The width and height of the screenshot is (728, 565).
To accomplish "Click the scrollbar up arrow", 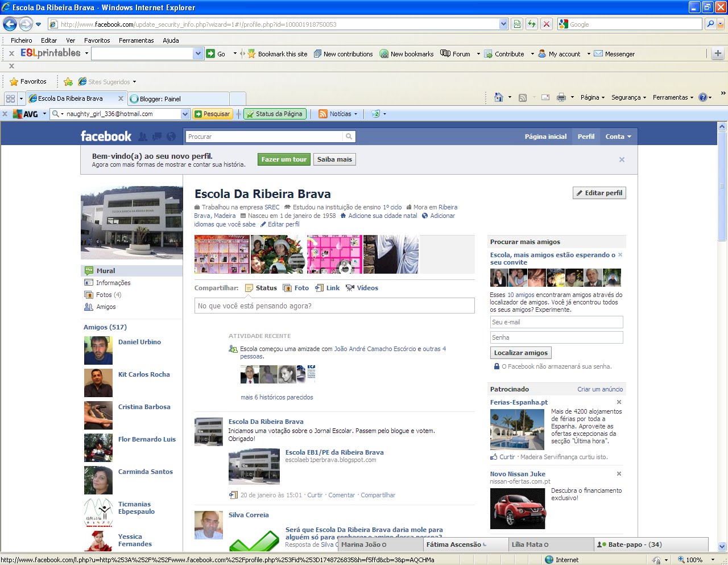I will [722, 126].
